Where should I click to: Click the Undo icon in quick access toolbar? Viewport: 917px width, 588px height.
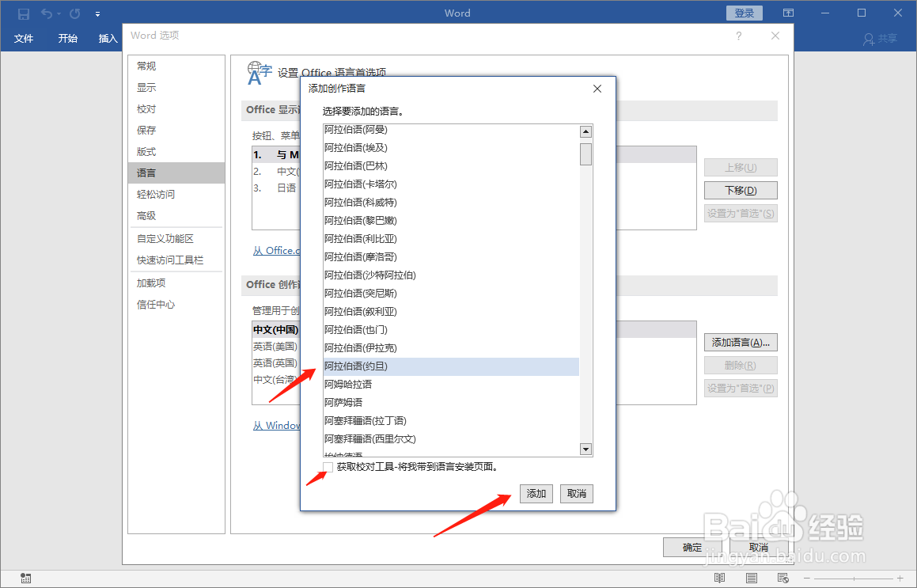[47, 13]
